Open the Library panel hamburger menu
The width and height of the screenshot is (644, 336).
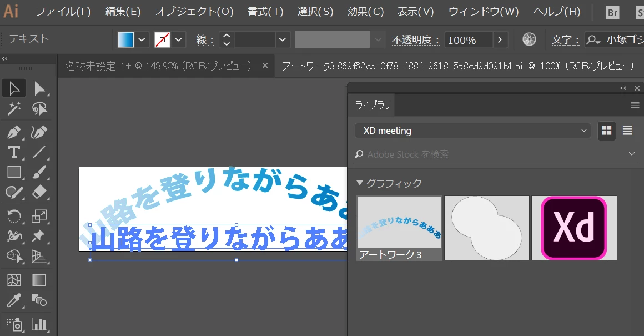[x=635, y=105]
